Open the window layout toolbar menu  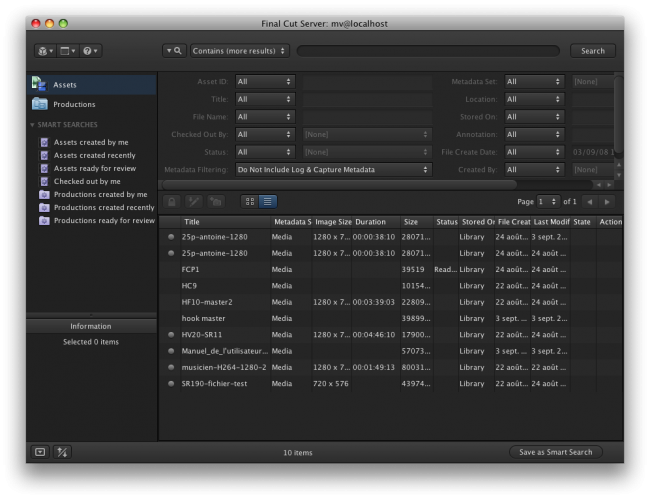coord(67,51)
